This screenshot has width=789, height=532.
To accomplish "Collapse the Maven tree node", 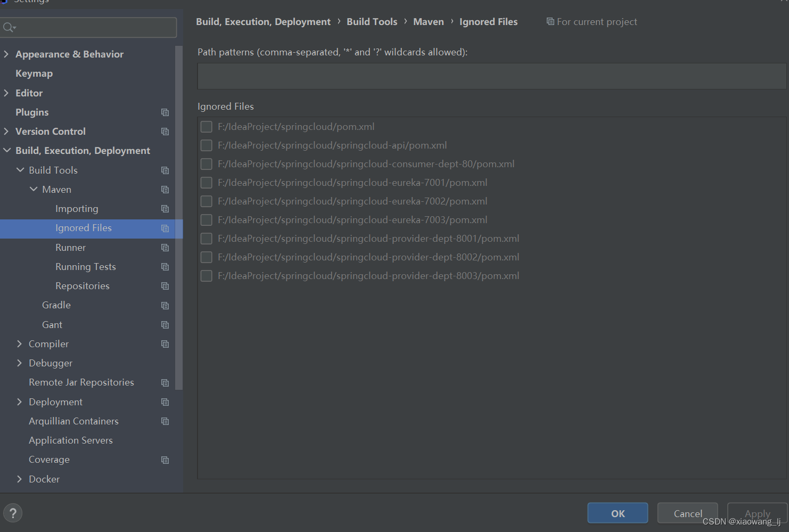I will pos(34,190).
